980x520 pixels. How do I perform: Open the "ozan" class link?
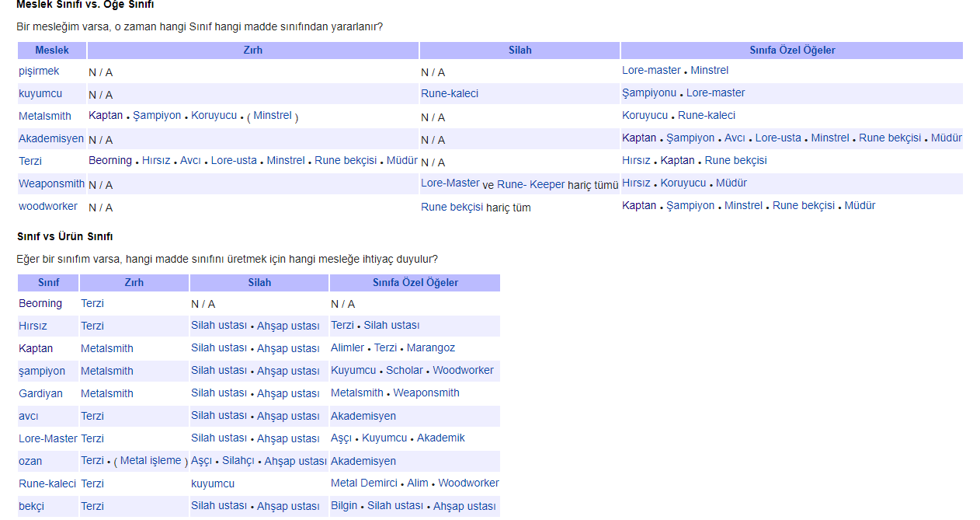pyautogui.click(x=30, y=462)
